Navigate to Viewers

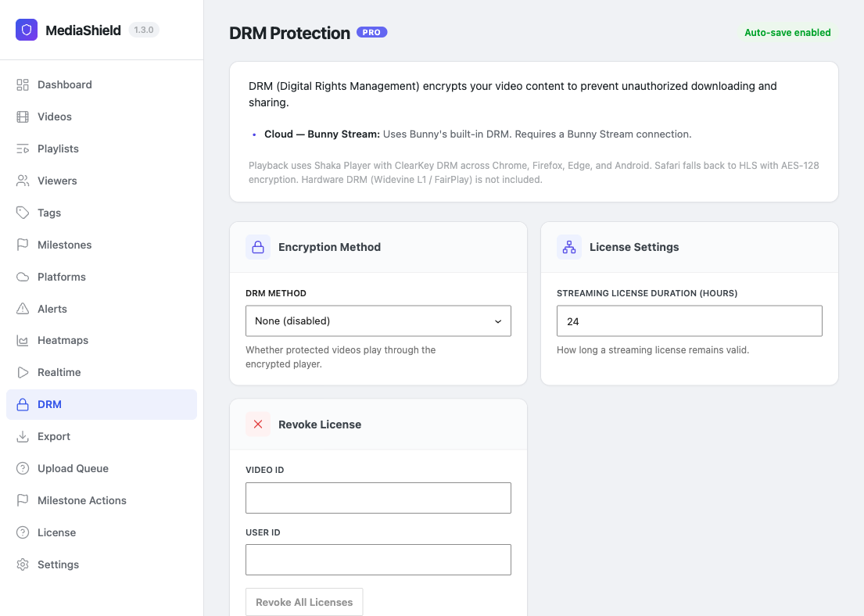click(x=102, y=181)
